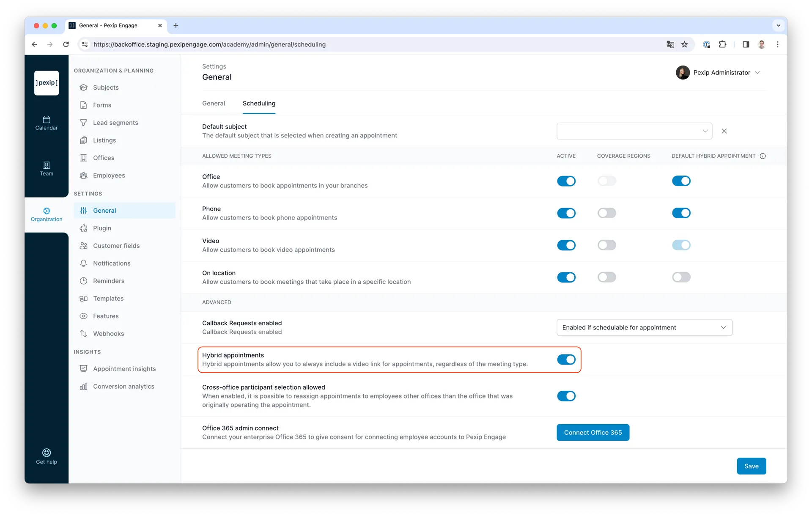The image size is (812, 516).
Task: Open Conversion analytics in the sidebar
Action: (123, 387)
